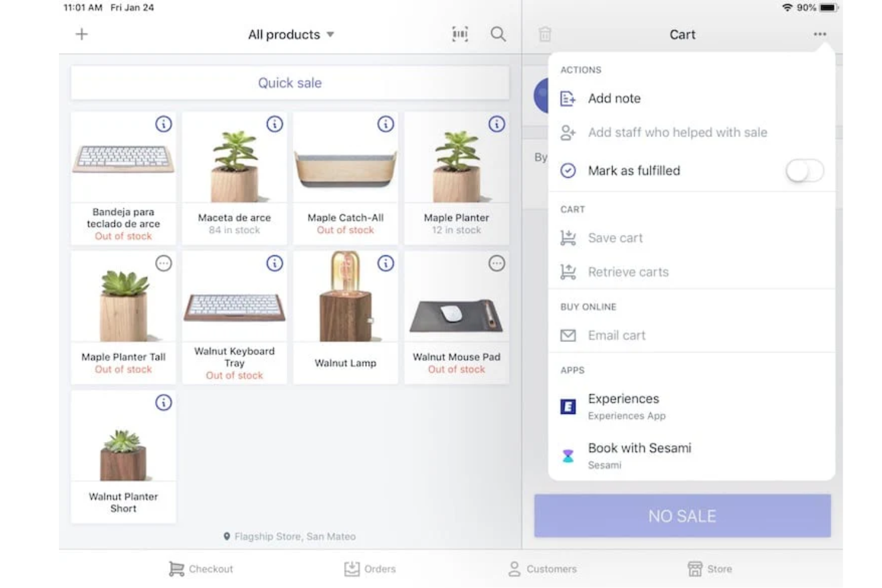
Task: Open the All products dropdown
Action: coord(290,34)
